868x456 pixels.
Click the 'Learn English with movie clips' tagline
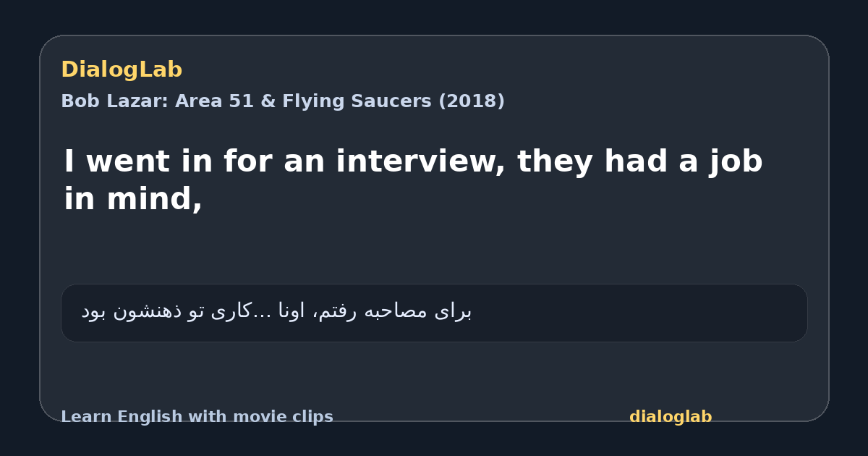coord(197,417)
